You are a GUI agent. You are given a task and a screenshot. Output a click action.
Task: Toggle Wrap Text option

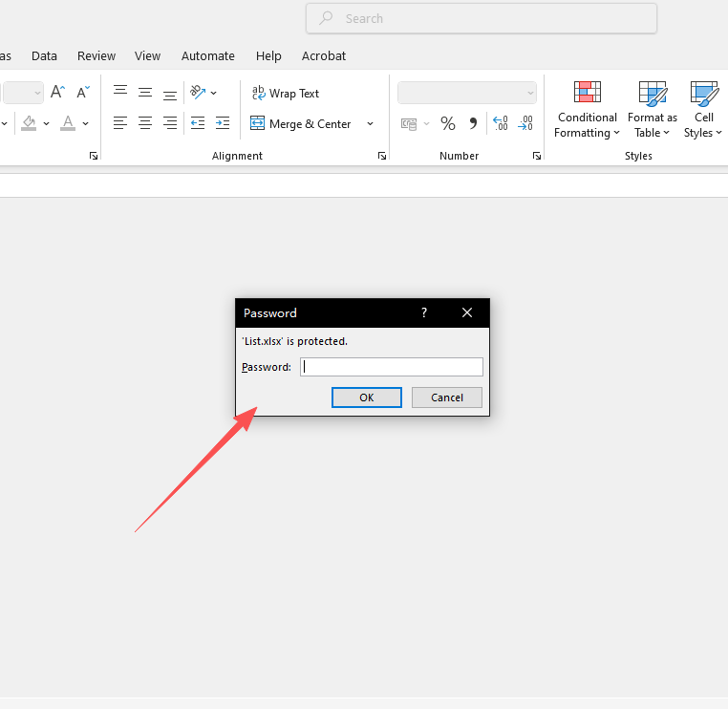coord(285,94)
